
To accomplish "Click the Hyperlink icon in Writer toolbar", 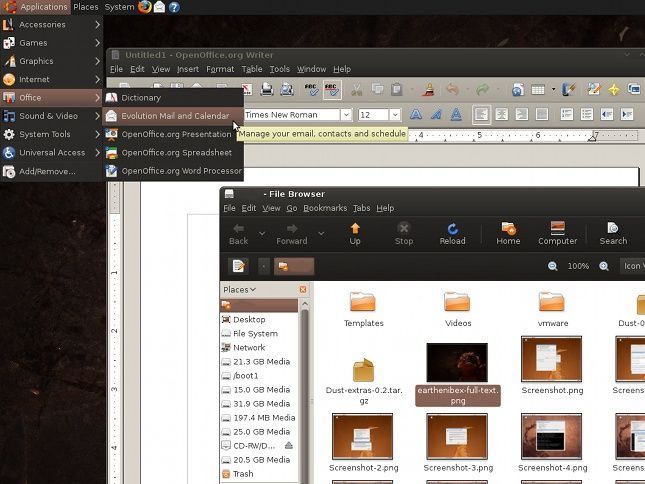I will 517,90.
